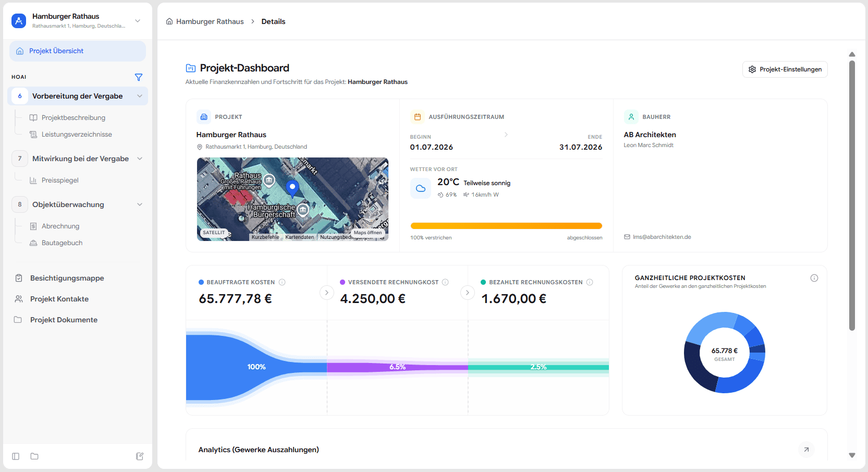Image resolution: width=868 pixels, height=472 pixels.
Task: Expand Analytics Gewerke Auszahlungen arrow button
Action: click(x=806, y=450)
